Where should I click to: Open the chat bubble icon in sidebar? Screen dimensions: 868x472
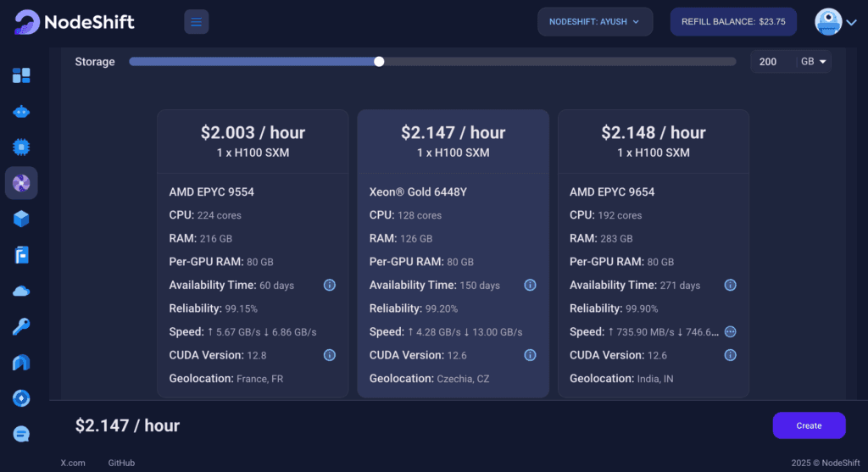click(21, 434)
